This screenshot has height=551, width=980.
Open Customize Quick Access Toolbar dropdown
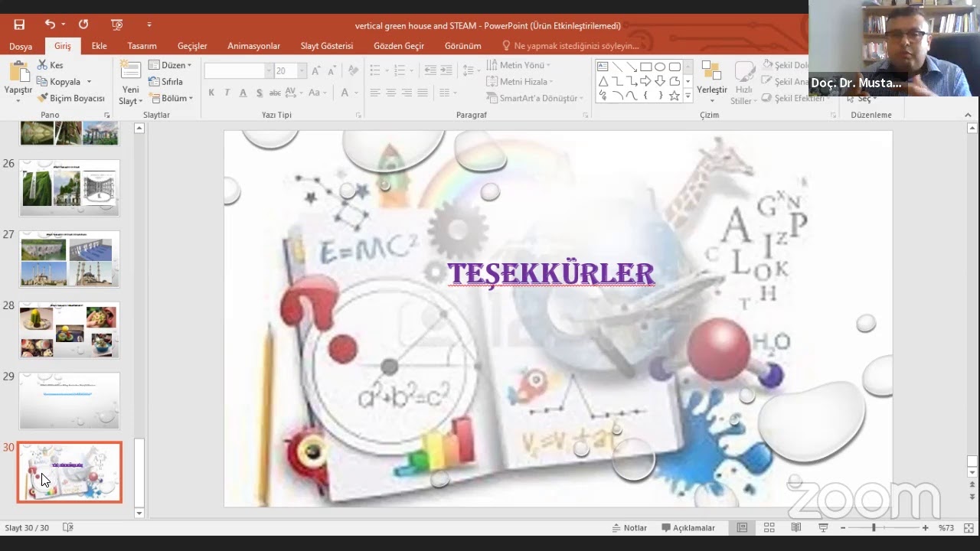click(149, 24)
